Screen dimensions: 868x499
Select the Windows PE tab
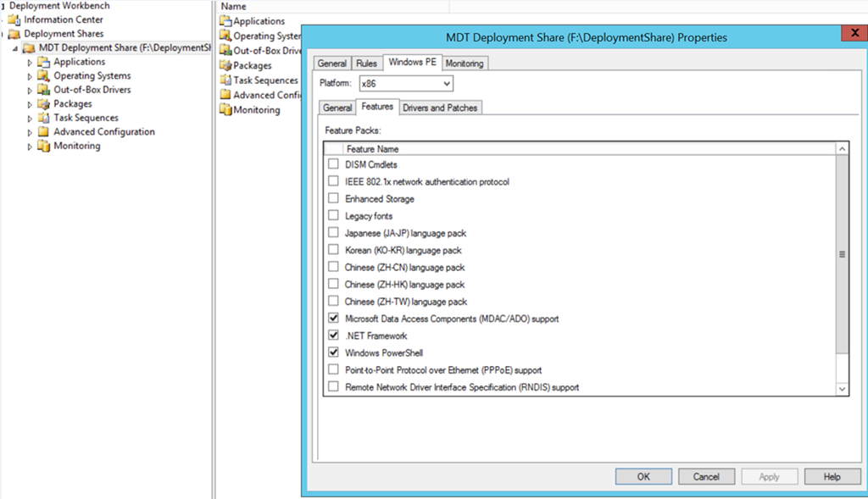413,63
